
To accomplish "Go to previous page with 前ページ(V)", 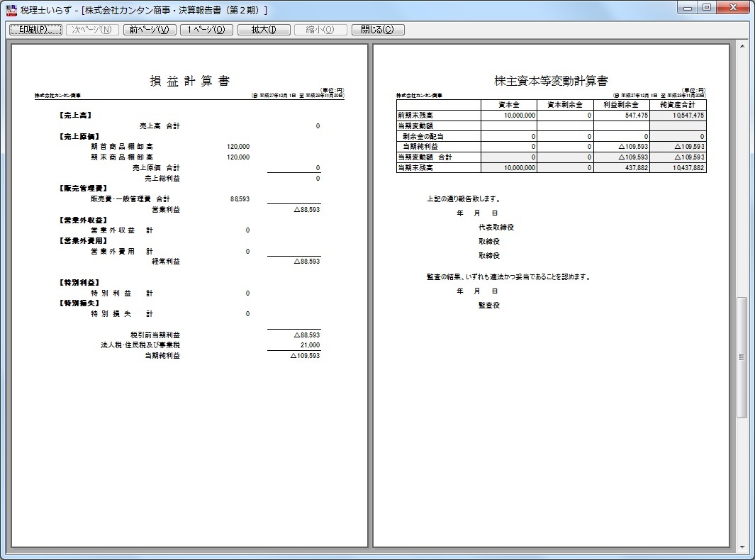I will [149, 30].
